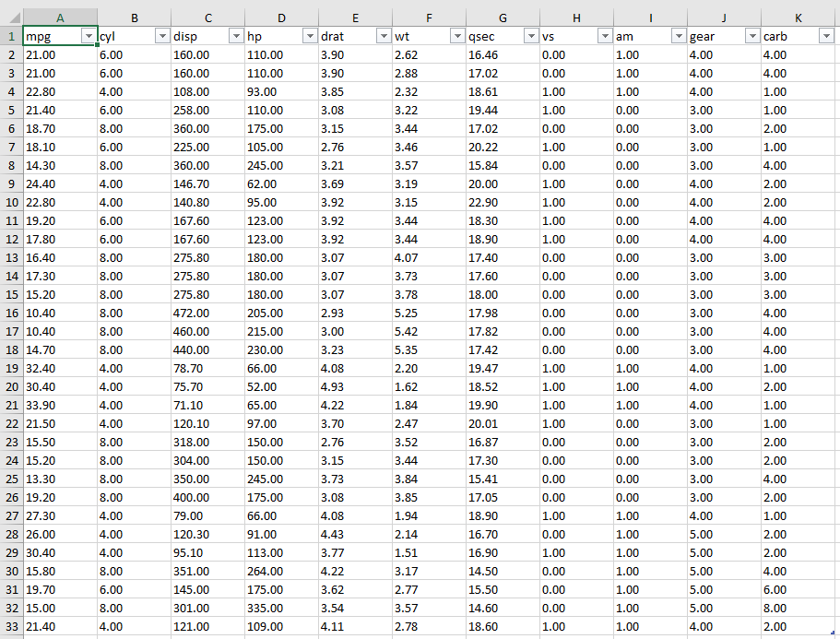Open the vs column filter dropdown
Image resolution: width=840 pixels, height=639 pixels.
coord(605,36)
